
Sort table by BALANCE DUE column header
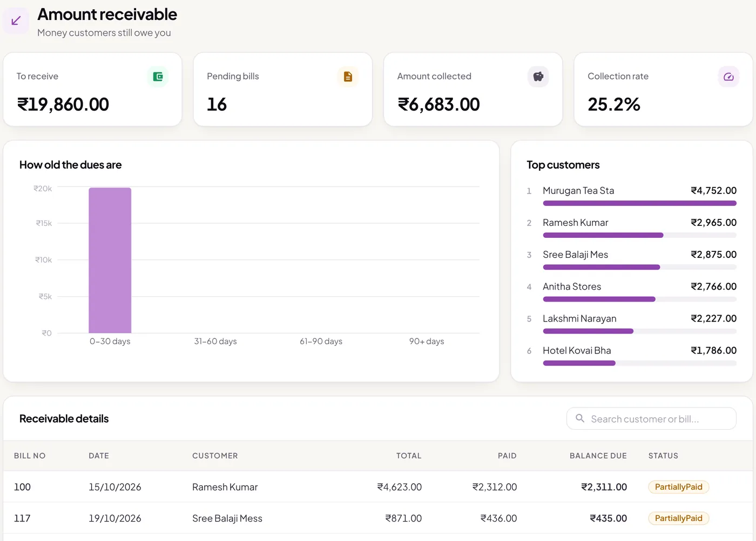coord(598,456)
